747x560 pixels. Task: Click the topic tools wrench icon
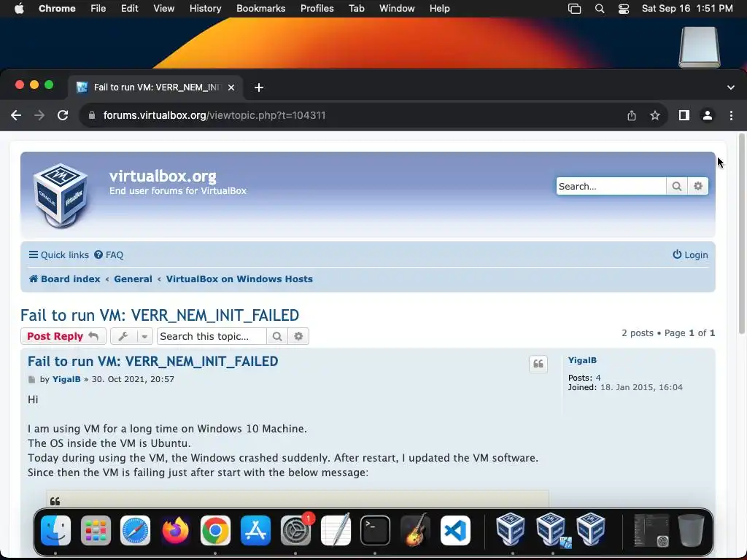(x=123, y=336)
